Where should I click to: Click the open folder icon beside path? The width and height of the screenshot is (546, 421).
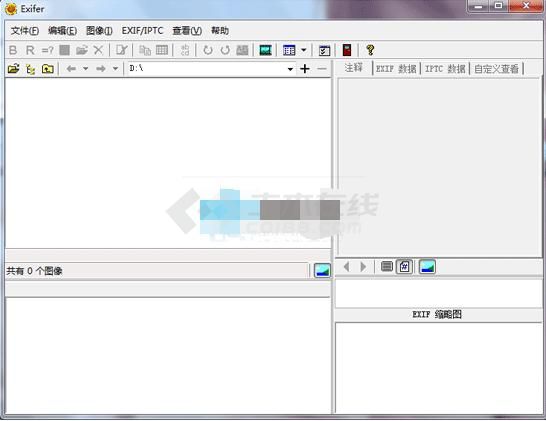coord(13,69)
